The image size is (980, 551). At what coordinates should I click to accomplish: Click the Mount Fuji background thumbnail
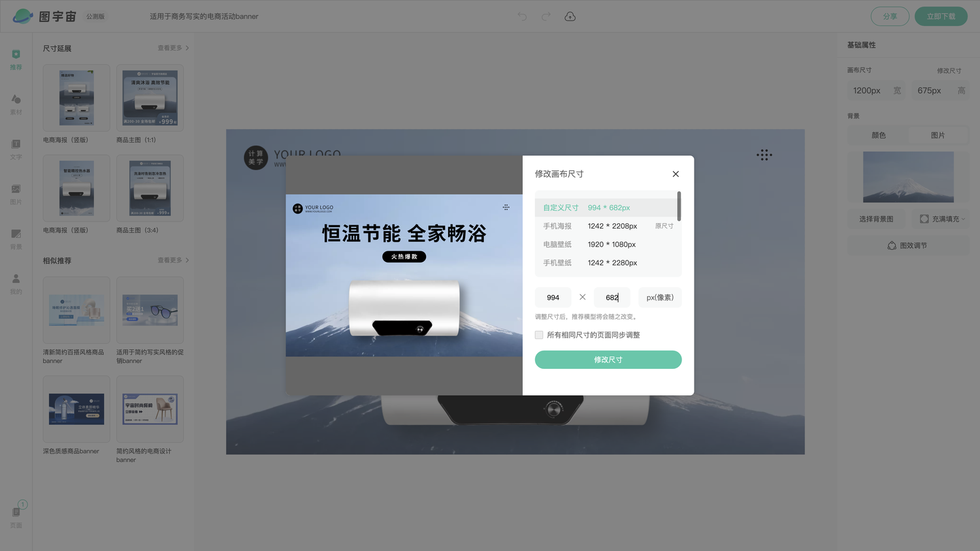point(908,177)
